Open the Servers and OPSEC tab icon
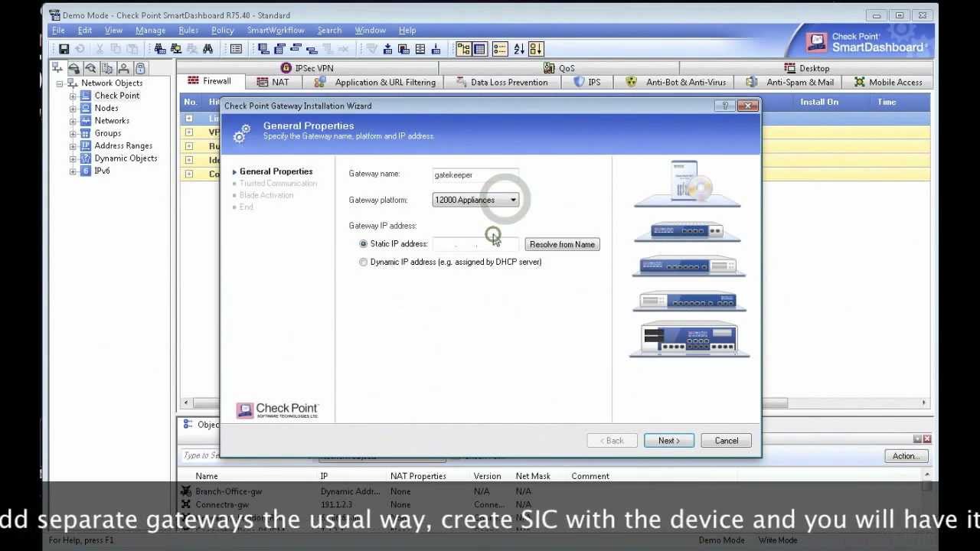The height and width of the screenshot is (551, 980). coord(107,68)
